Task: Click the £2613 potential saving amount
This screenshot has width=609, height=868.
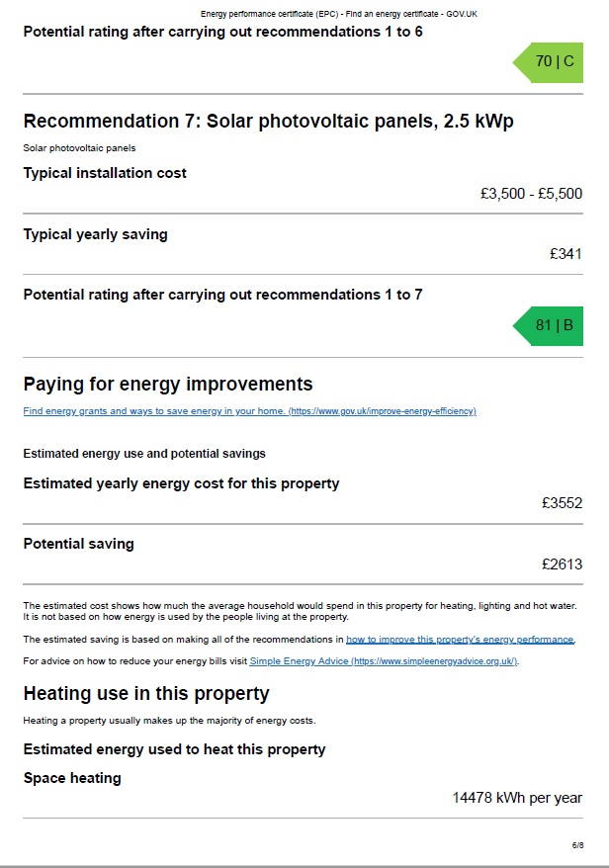Action: [x=562, y=564]
